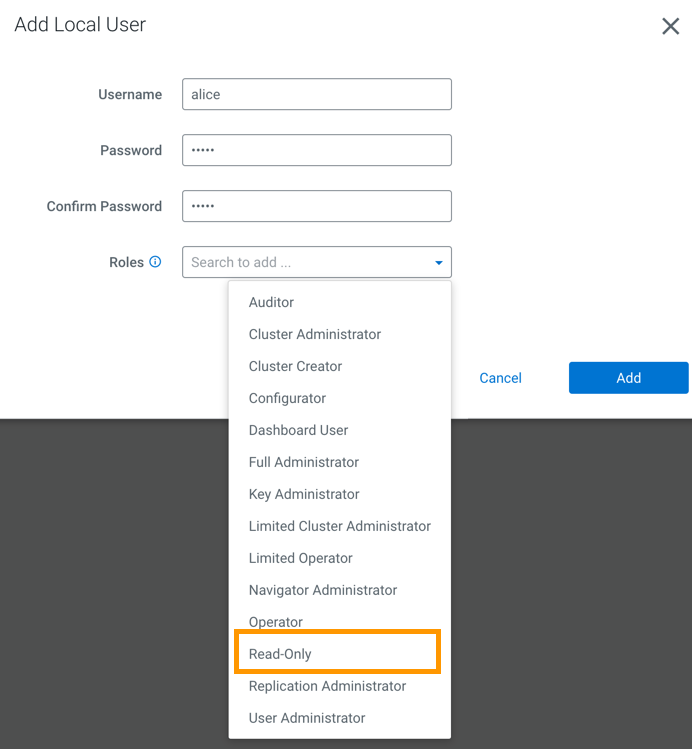Click the Confirm Password field
692x749 pixels.
(x=316, y=206)
